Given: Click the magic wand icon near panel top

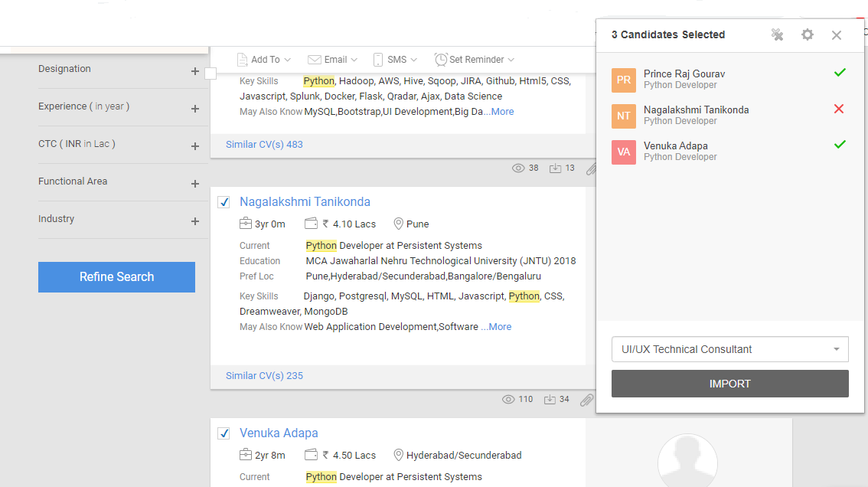Looking at the screenshot, I should tap(776, 34).
